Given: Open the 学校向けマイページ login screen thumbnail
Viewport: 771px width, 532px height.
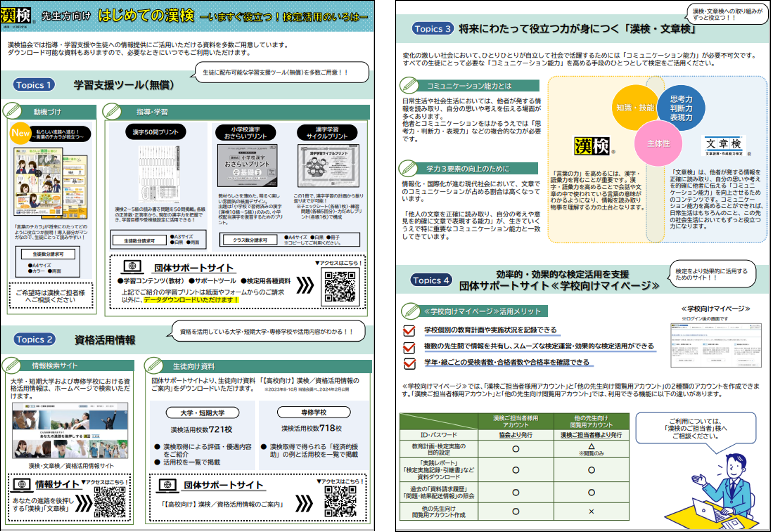Looking at the screenshot, I should coord(716,345).
